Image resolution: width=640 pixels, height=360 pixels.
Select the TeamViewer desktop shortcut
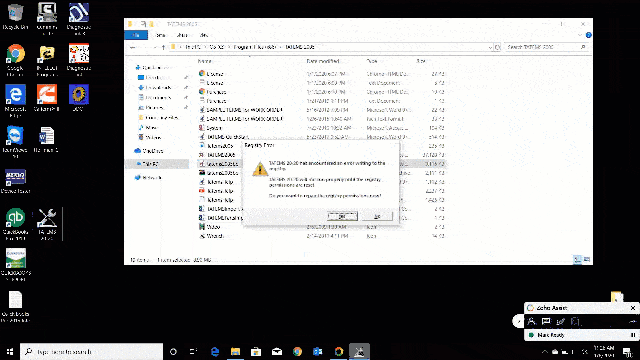click(16, 142)
